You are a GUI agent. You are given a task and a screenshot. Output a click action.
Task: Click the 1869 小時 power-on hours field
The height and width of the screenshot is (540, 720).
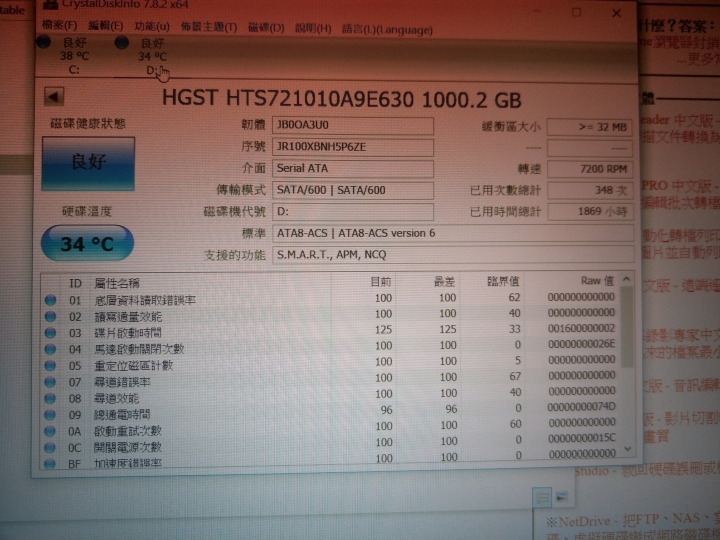click(x=590, y=212)
